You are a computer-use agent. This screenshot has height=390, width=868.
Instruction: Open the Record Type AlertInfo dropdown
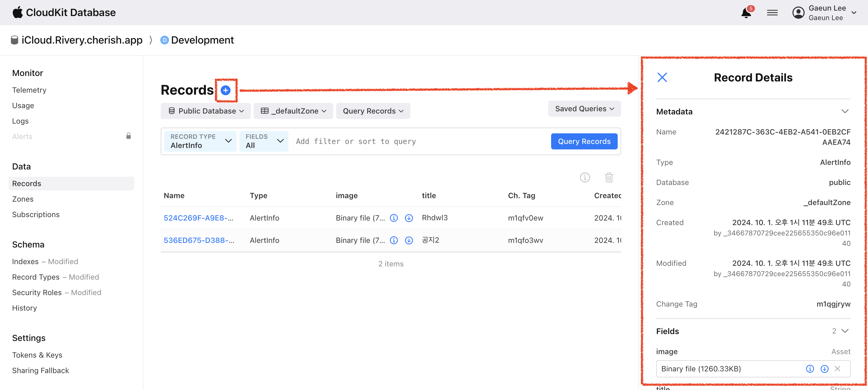(200, 141)
